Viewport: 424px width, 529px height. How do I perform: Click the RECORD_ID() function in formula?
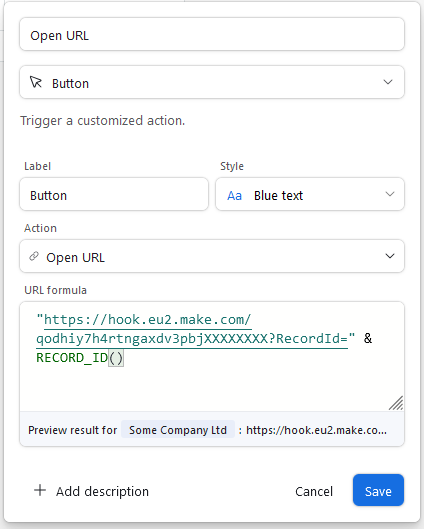[x=80, y=358]
